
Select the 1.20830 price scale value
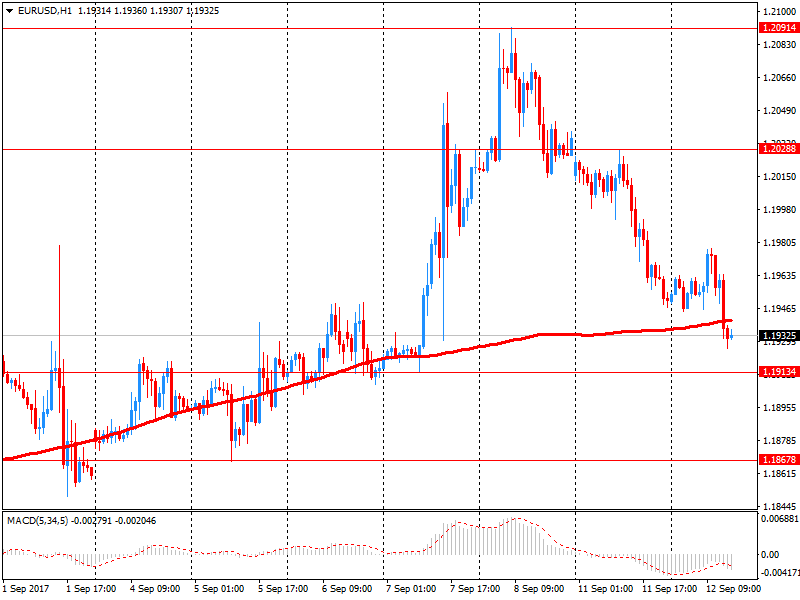click(x=779, y=45)
